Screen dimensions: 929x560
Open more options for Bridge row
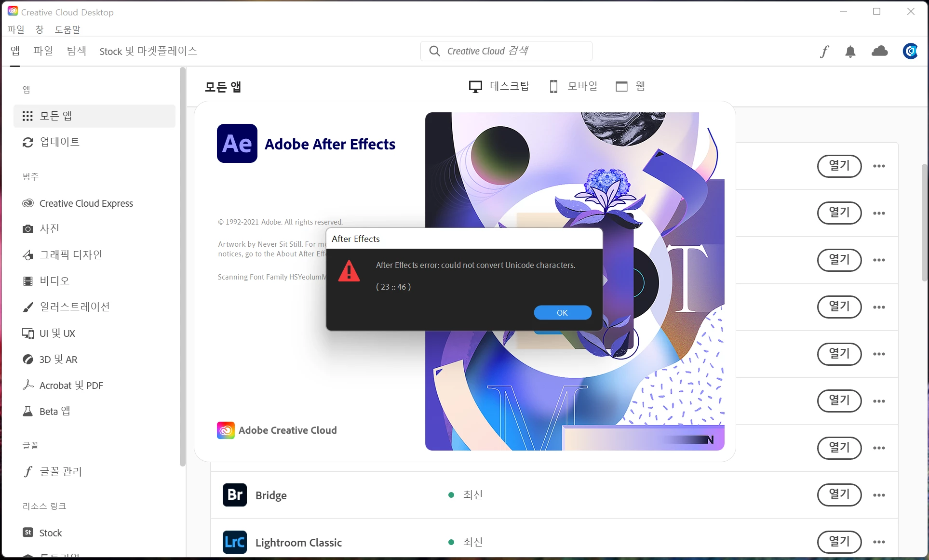point(879,495)
